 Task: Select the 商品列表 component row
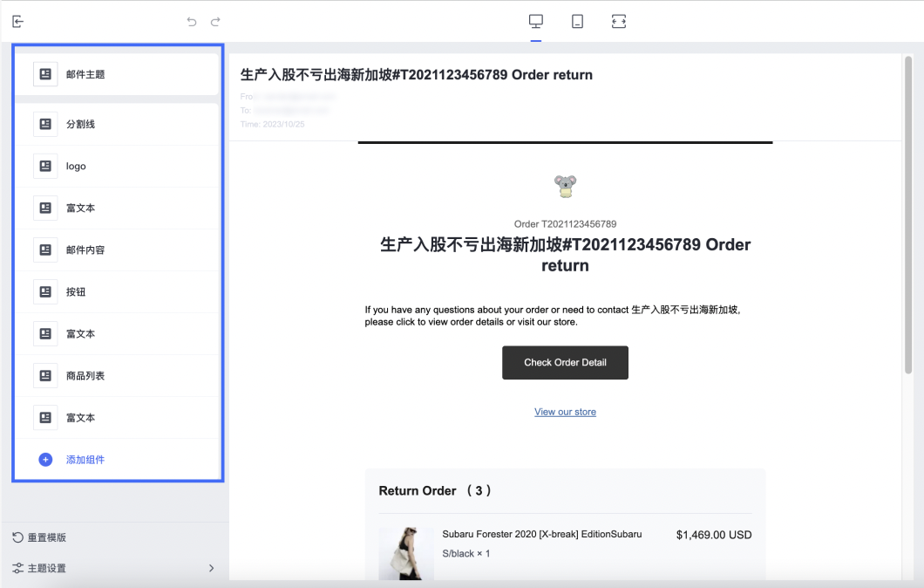pos(118,376)
